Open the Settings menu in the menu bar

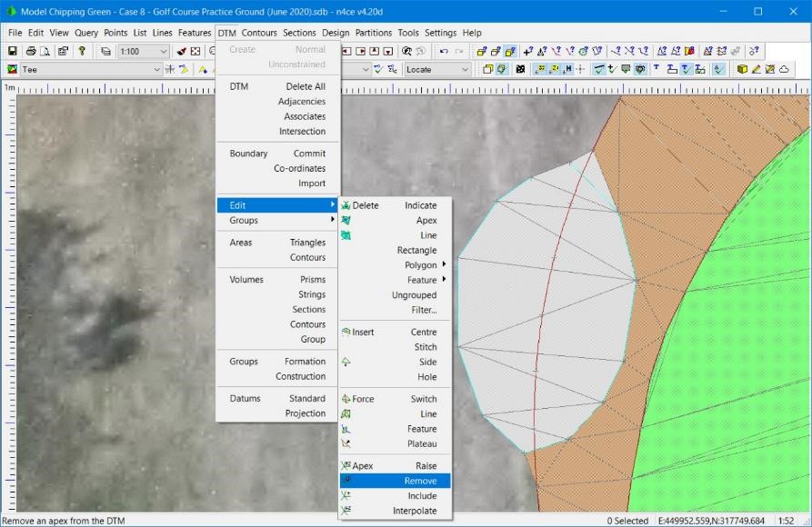(441, 33)
